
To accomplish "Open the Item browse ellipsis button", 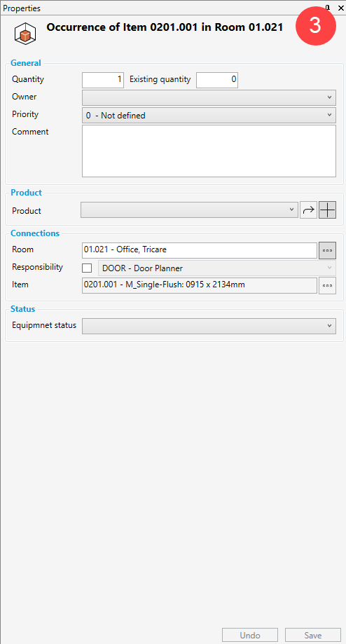I will [328, 285].
